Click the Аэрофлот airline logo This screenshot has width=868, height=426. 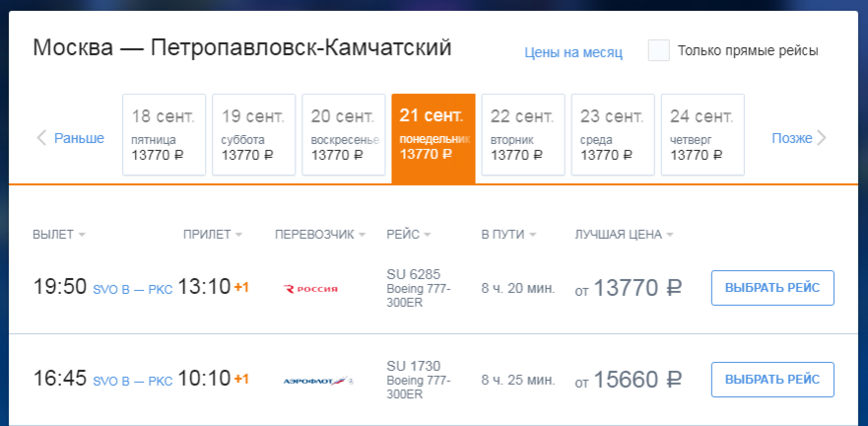pos(318,381)
